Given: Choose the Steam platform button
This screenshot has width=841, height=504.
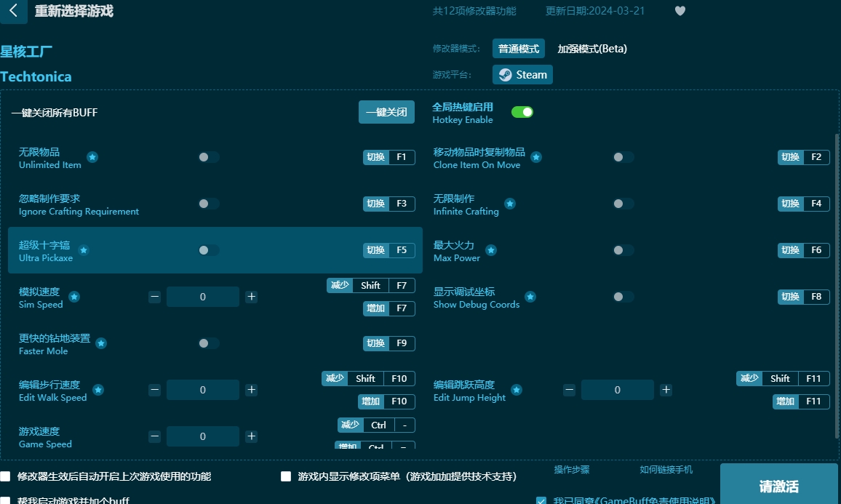Looking at the screenshot, I should click(x=522, y=74).
